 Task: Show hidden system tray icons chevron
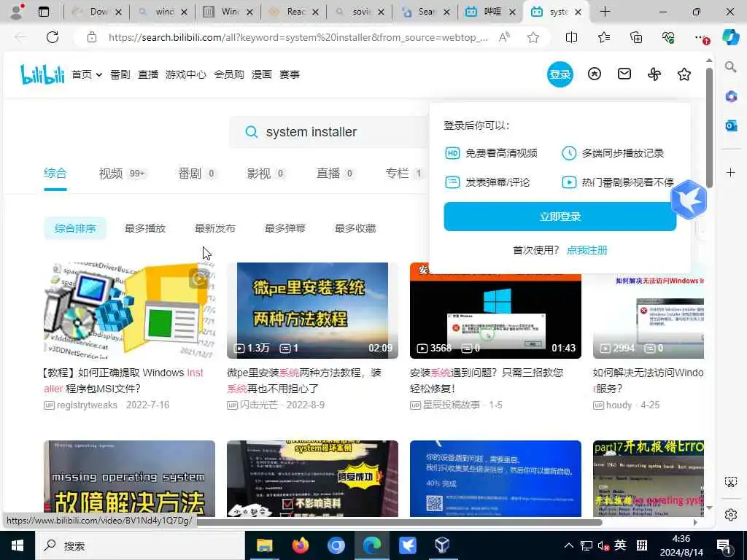click(569, 545)
